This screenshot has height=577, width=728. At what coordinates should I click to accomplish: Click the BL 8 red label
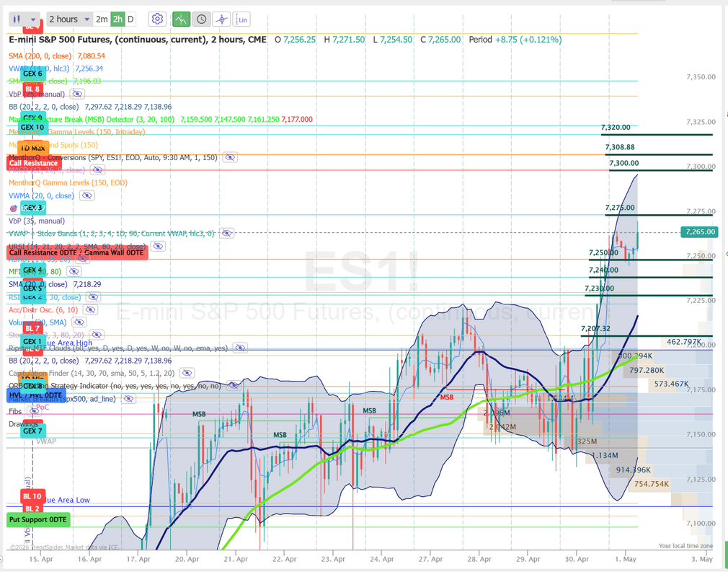tap(32, 89)
